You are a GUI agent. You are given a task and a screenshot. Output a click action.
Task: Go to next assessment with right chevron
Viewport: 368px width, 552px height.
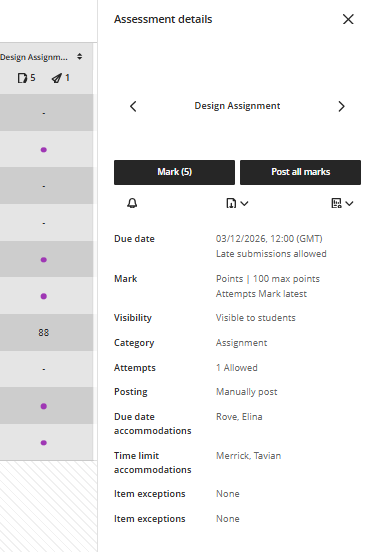(x=341, y=106)
